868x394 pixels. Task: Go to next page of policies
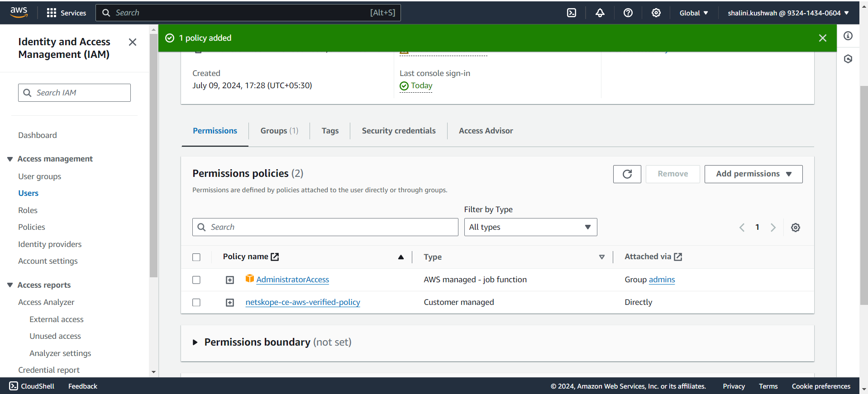coord(773,228)
